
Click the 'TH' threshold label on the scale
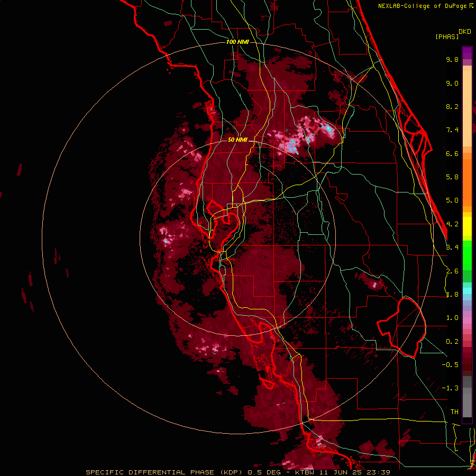[x=454, y=411]
